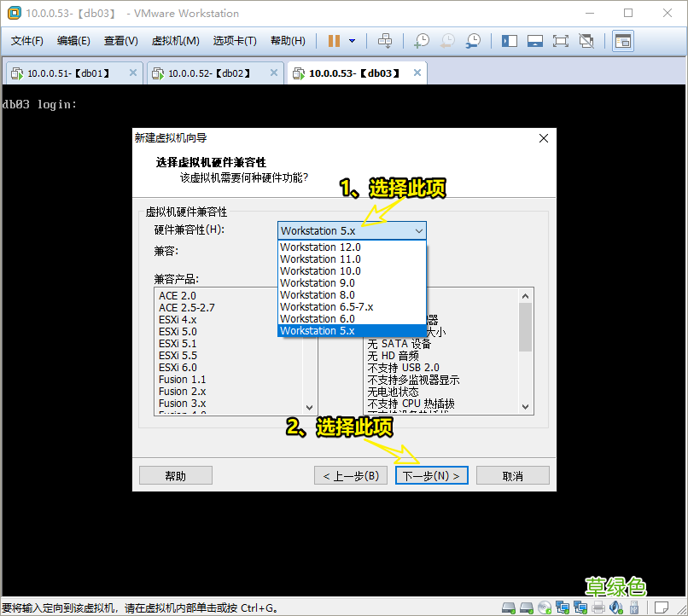Click the VMware Workstation title bar logo
688x616 pixels.
point(14,13)
